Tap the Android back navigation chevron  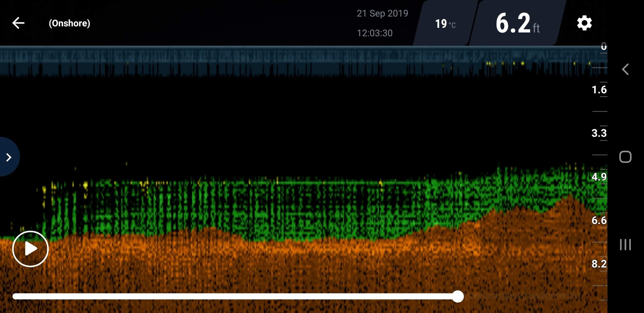625,69
